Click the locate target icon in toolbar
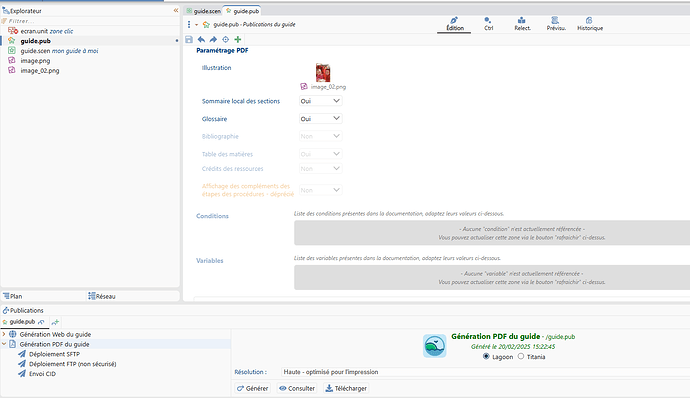Image resolution: width=690 pixels, height=398 pixels. (225, 40)
